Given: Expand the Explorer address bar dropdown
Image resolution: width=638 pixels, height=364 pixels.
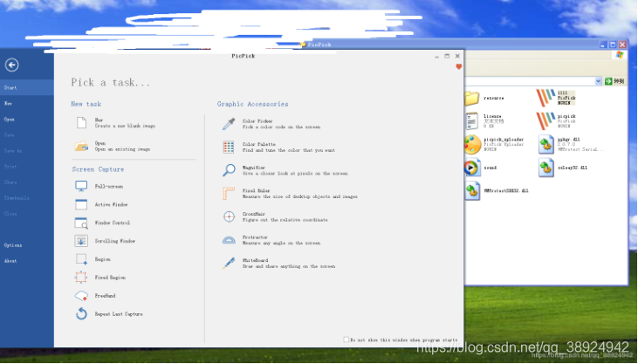Looking at the screenshot, I should click(598, 81).
